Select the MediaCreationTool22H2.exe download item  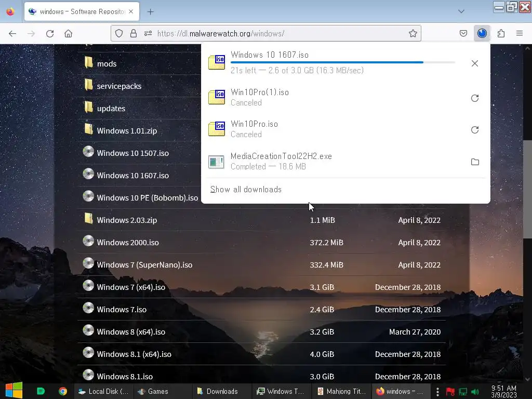click(x=334, y=162)
